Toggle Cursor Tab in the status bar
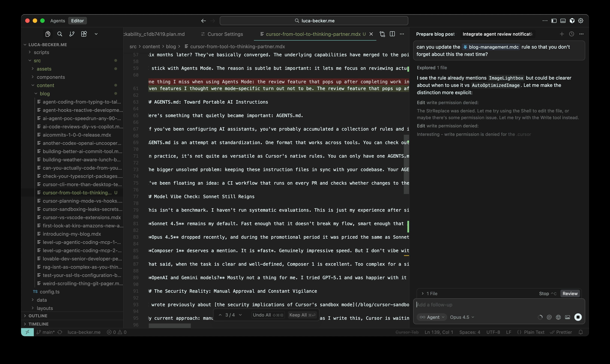610x364 pixels. 407,332
